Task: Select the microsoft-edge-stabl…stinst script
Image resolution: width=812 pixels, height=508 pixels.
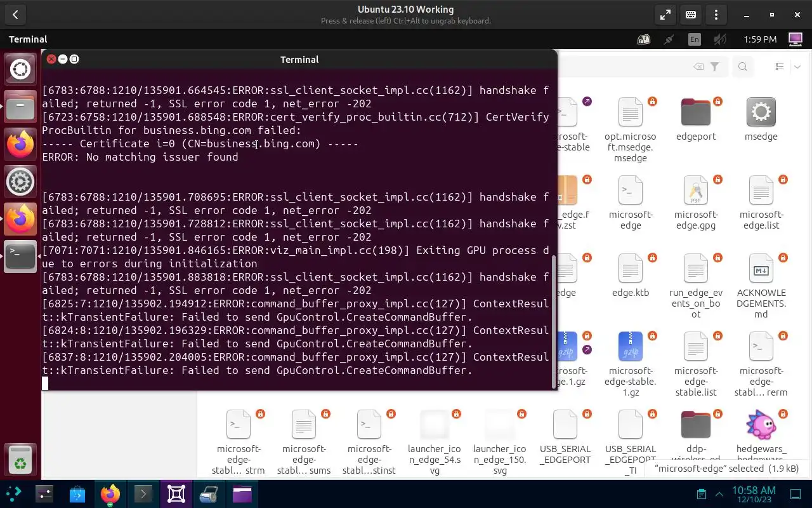Action: click(x=369, y=425)
